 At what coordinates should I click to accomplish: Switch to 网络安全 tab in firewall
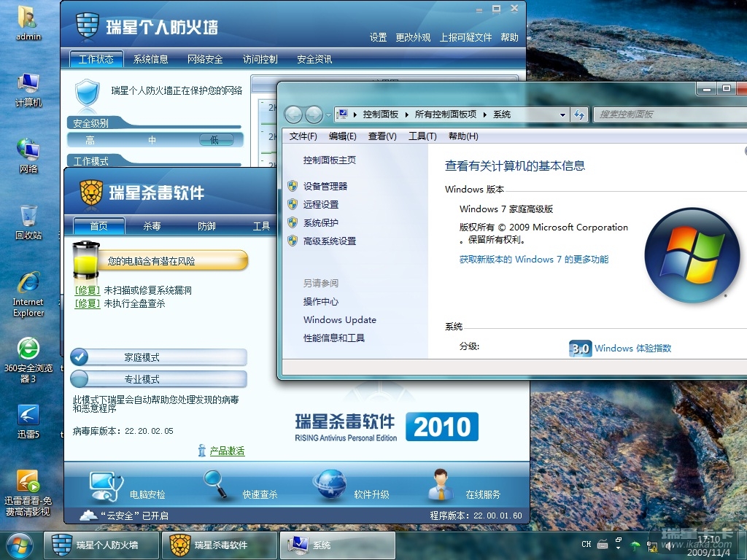(205, 59)
